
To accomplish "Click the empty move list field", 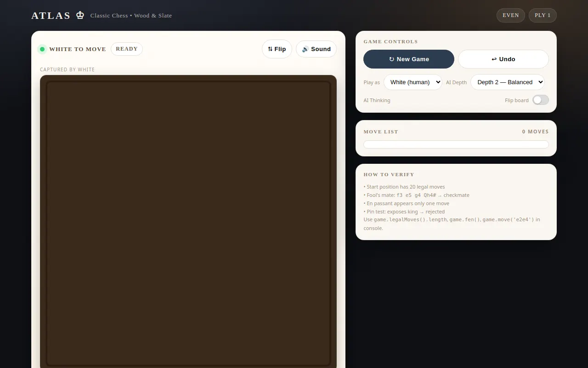I will (x=456, y=144).
